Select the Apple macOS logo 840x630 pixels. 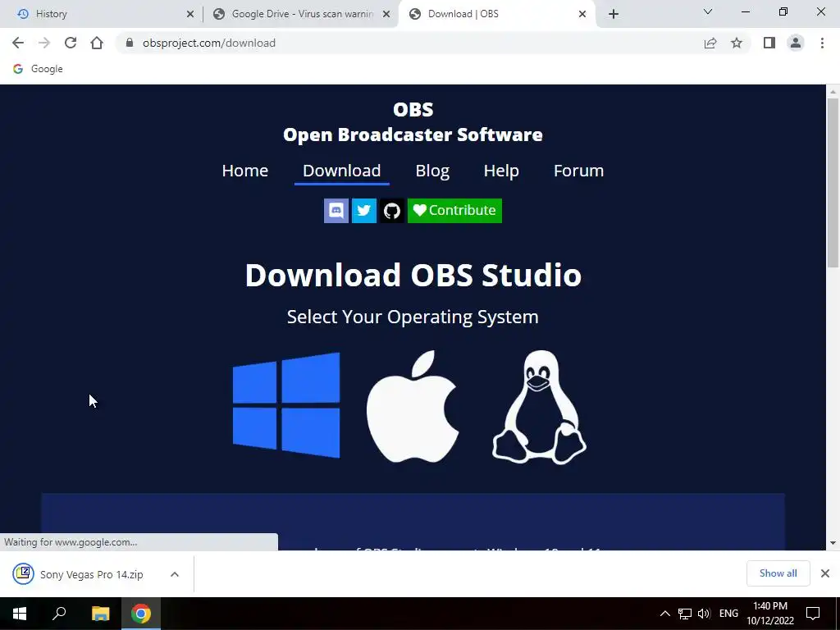[x=413, y=407]
